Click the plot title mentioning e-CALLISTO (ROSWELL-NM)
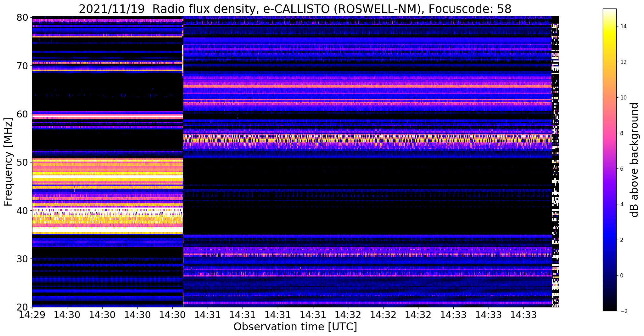Image resolution: width=644 pixels, height=336 pixels. click(x=295, y=9)
